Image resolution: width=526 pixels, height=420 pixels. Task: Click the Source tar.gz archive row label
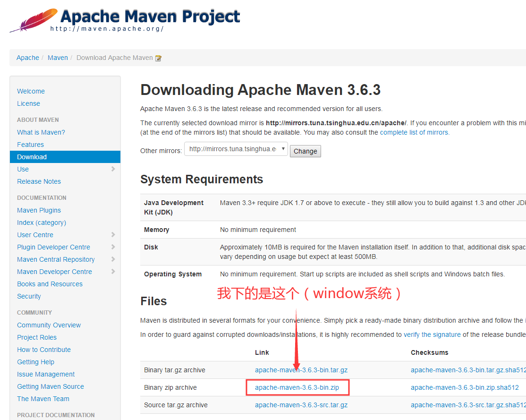(x=176, y=405)
